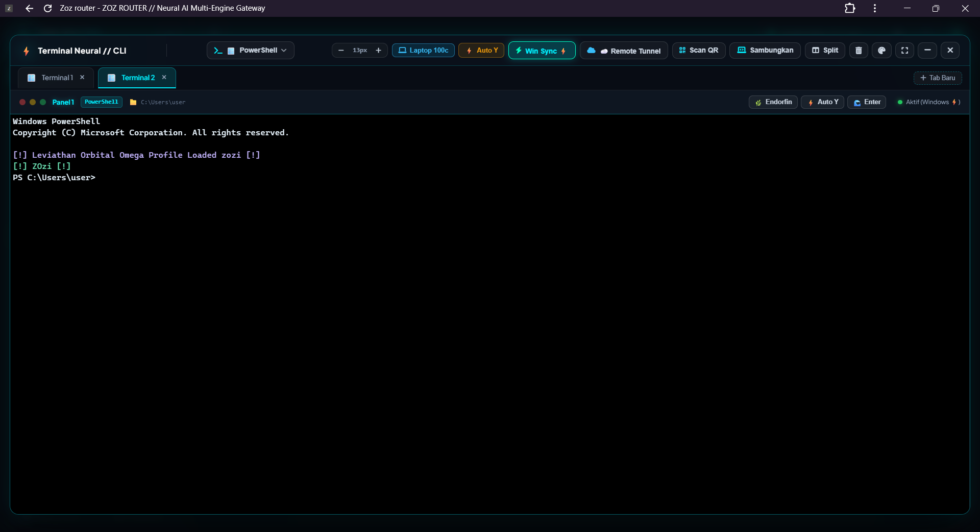The height and width of the screenshot is (532, 980).
Task: Click the Zoz router app icon in title bar
Action: [x=9, y=8]
